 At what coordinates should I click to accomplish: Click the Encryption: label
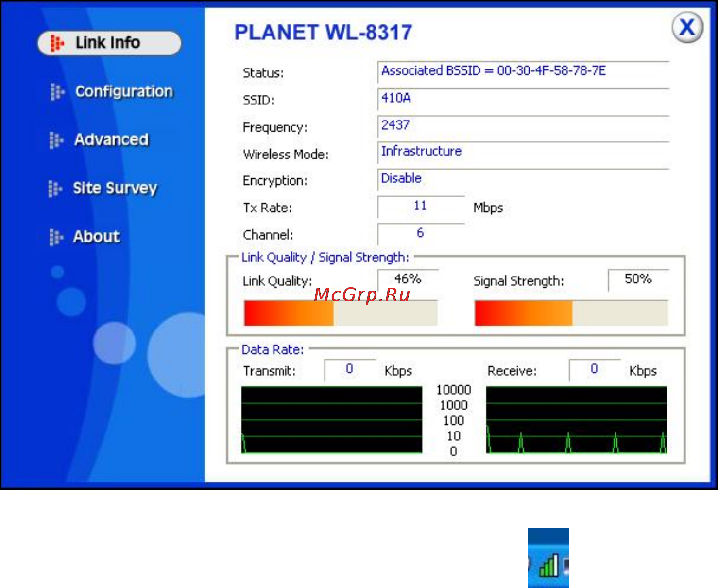[x=275, y=181]
